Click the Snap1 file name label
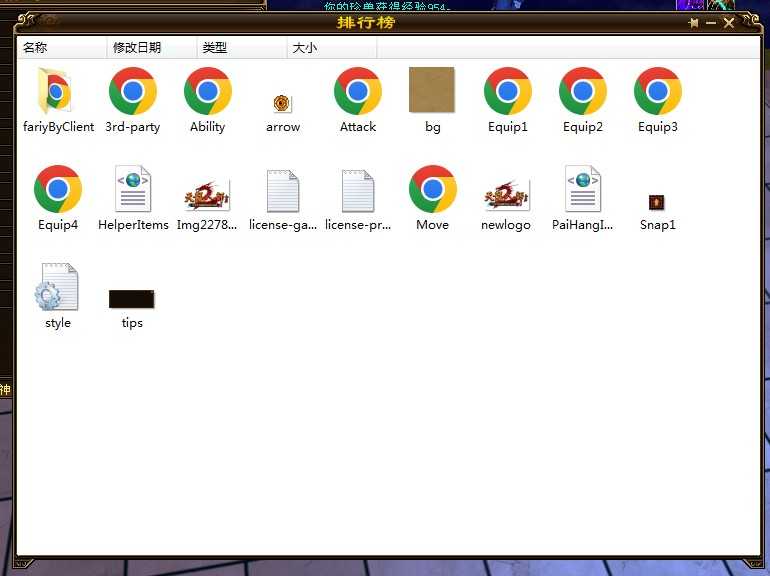This screenshot has height=576, width=770. tap(658, 225)
